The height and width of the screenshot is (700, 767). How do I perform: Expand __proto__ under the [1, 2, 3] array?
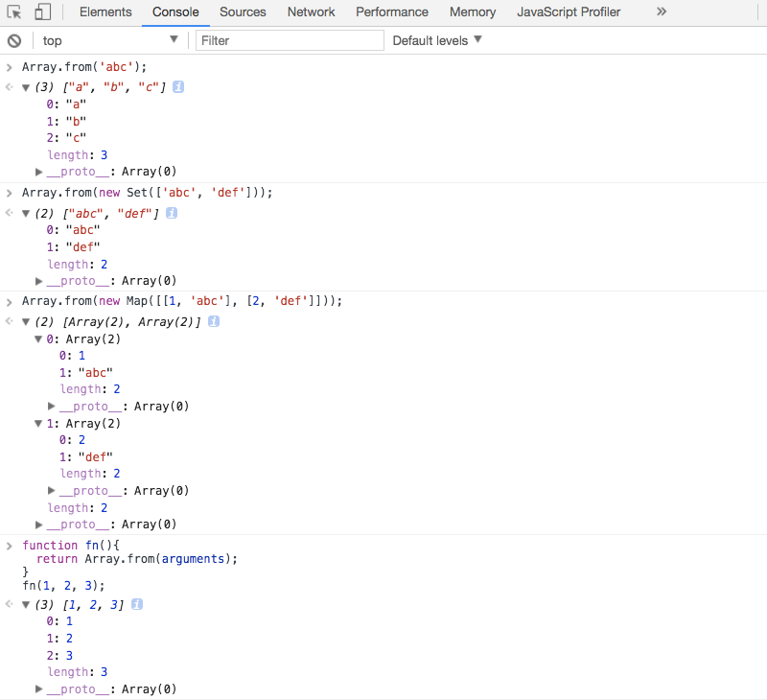(38, 688)
